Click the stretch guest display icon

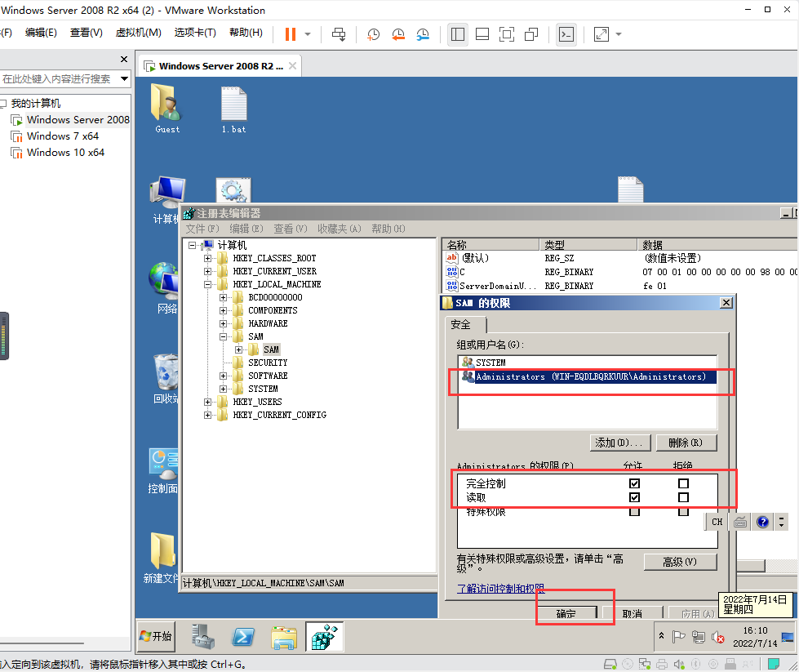[x=601, y=34]
